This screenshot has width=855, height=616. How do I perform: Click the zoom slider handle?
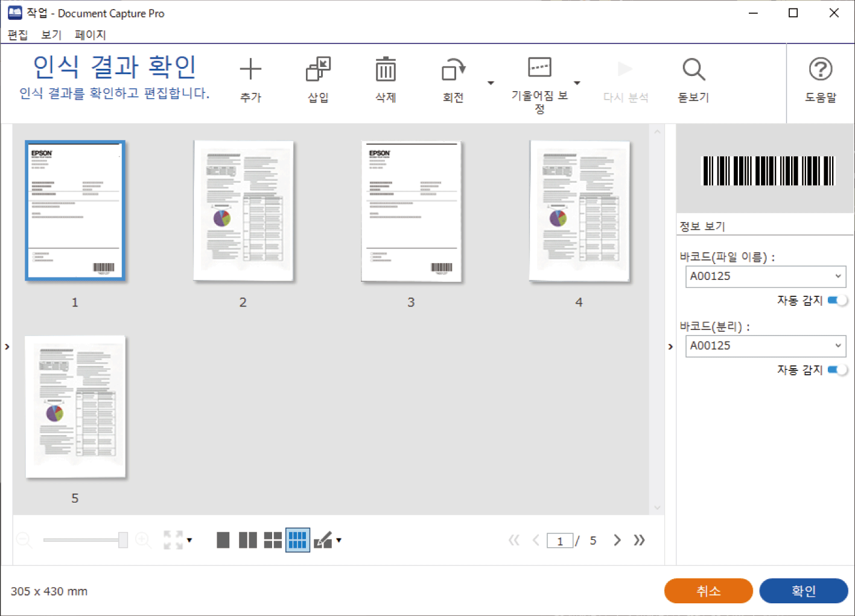click(123, 540)
